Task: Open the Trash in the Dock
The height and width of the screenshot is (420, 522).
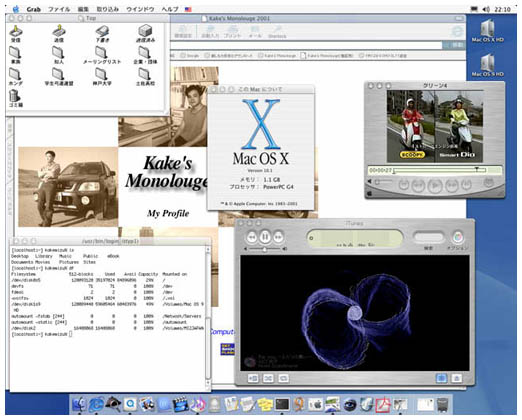Action: (443, 404)
